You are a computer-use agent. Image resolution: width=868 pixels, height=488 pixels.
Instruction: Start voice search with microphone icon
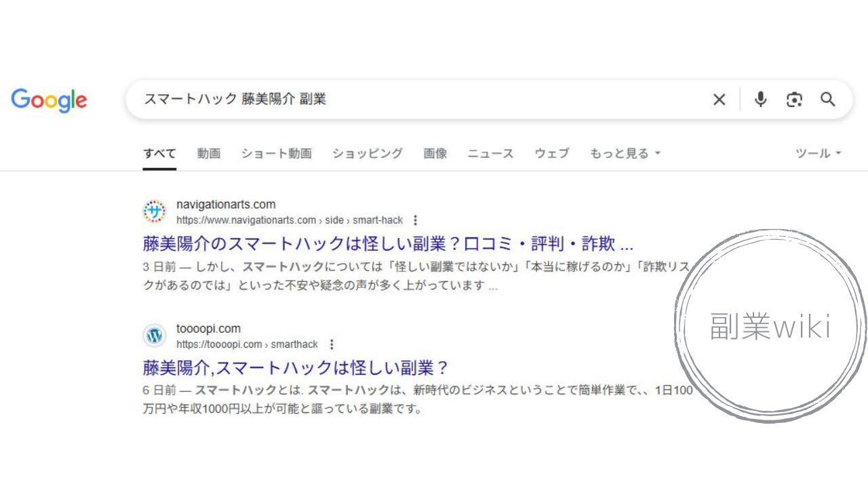[761, 100]
